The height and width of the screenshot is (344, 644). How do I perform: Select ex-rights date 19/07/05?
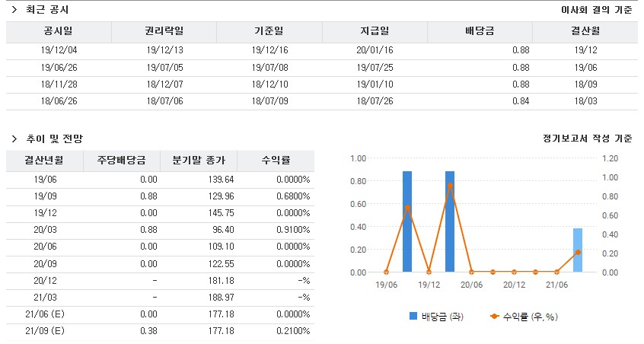pos(164,68)
